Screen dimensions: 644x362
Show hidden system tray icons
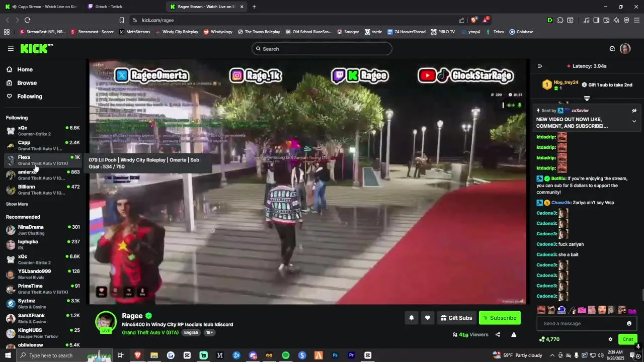[x=552, y=355]
